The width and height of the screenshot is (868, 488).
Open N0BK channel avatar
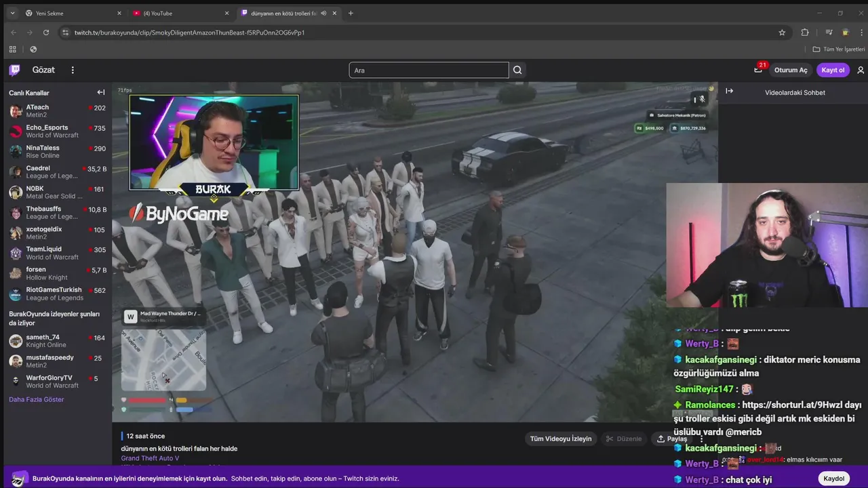pos(16,192)
